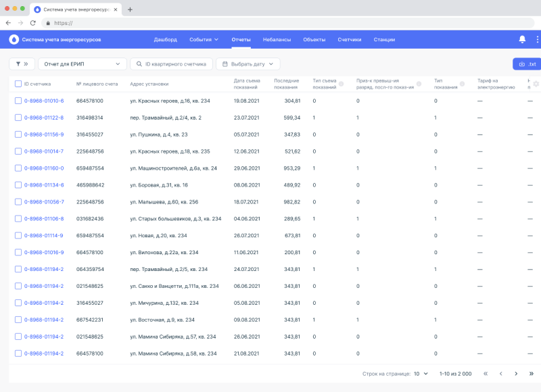Change rows per page dropdown
Screen dimensions: 541x392
coord(421,373)
